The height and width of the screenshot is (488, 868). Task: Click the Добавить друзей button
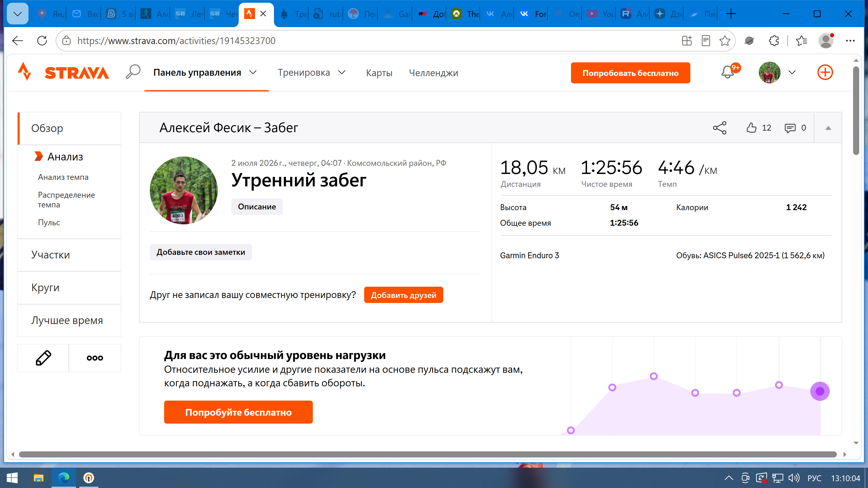tap(403, 295)
